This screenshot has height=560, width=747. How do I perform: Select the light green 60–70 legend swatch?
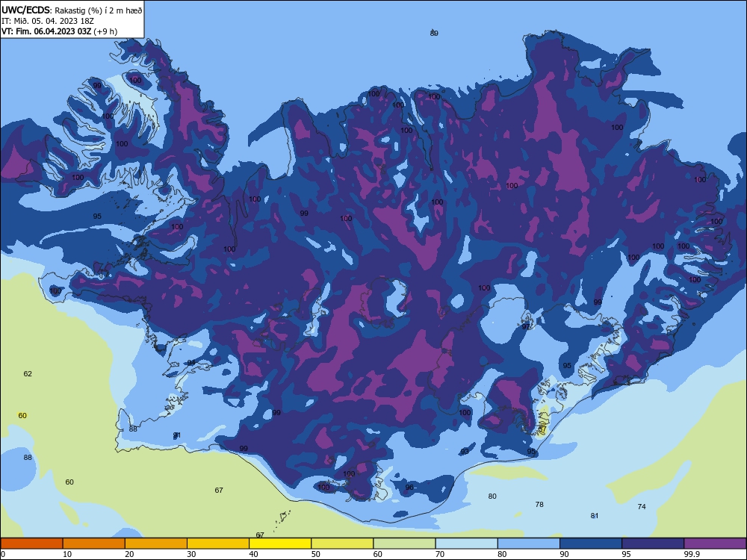coord(404,544)
